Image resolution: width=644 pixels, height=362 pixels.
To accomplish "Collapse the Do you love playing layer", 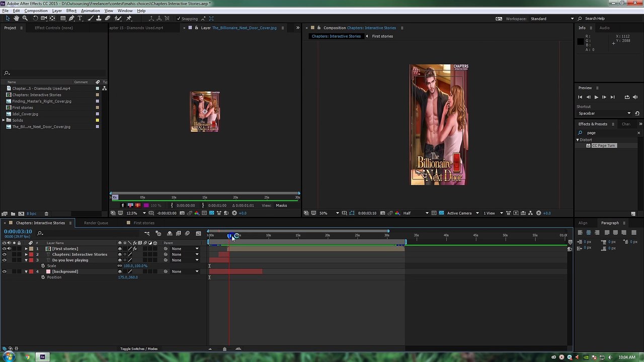I will [x=26, y=260].
